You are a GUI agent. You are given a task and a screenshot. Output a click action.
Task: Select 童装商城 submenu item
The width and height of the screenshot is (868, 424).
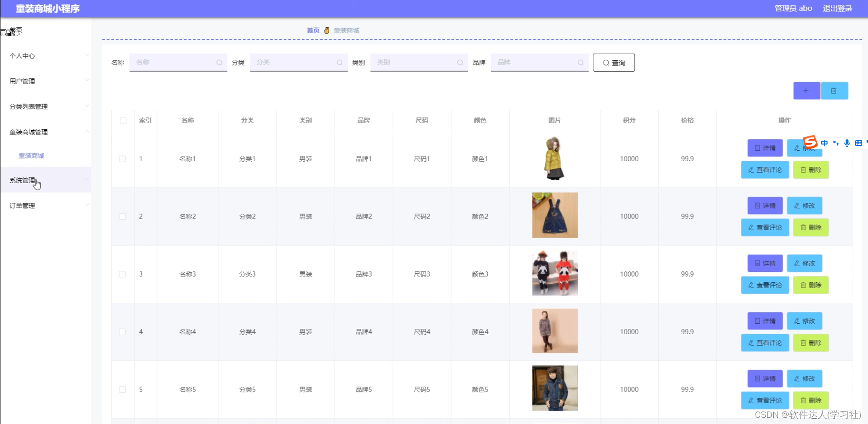(31, 156)
